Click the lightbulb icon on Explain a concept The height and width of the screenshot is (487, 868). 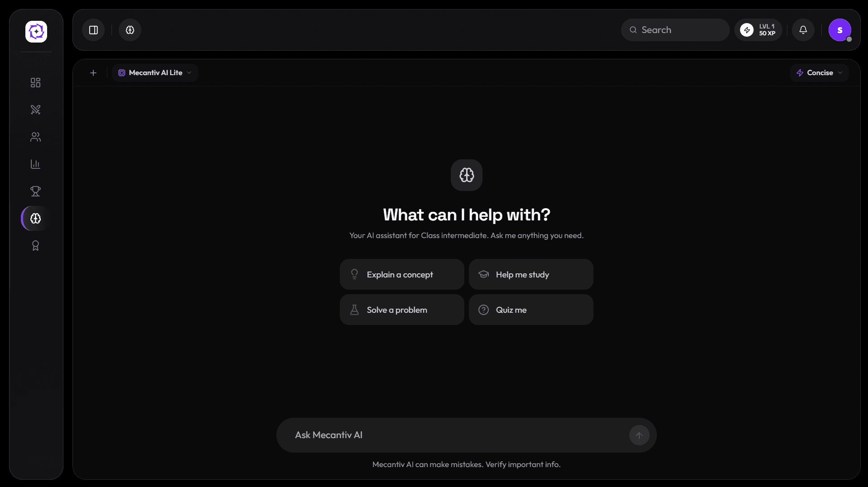(354, 274)
